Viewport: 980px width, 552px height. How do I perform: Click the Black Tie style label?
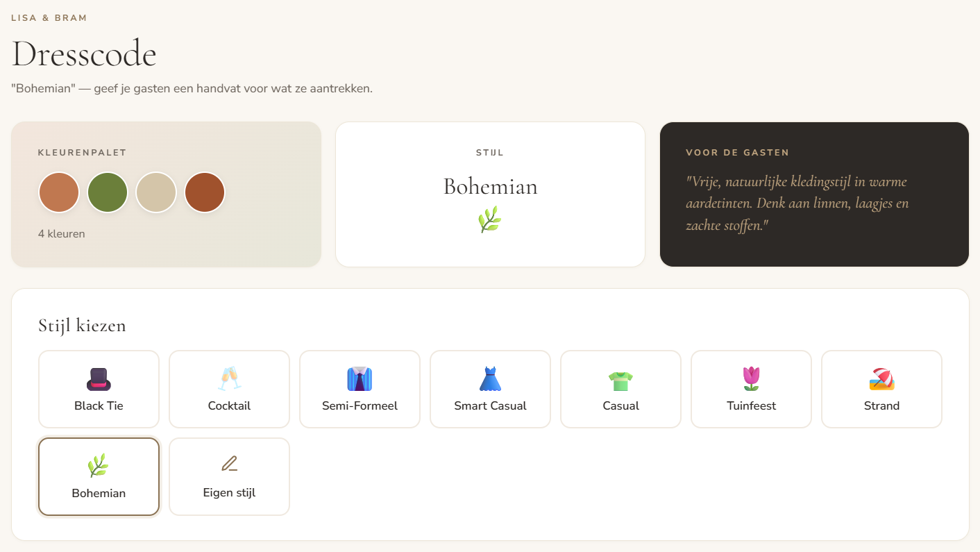[x=99, y=405]
